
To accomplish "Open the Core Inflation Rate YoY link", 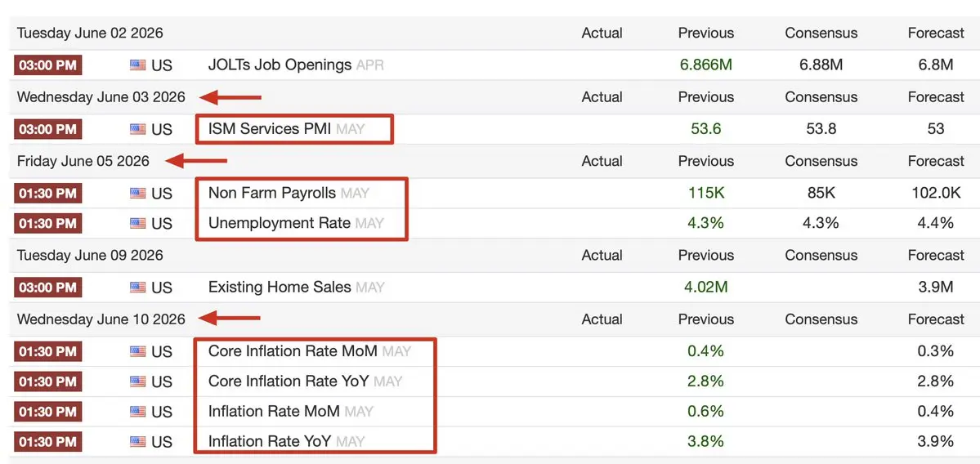I will (289, 381).
